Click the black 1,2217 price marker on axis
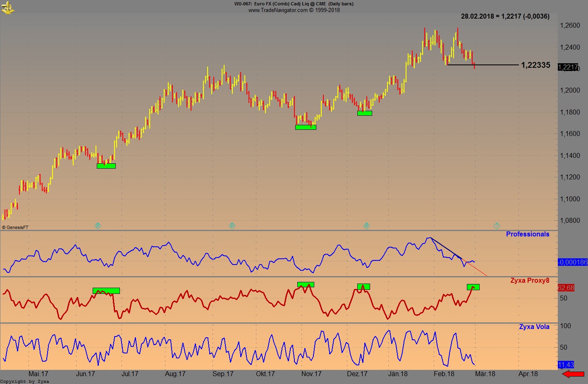This screenshot has height=384, width=588. pos(568,67)
